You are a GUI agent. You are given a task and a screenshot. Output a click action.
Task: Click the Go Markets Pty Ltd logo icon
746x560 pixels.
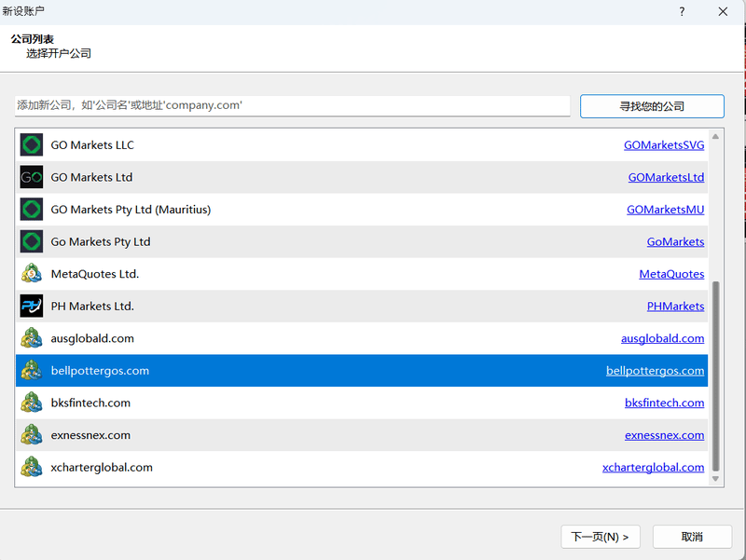(x=32, y=242)
